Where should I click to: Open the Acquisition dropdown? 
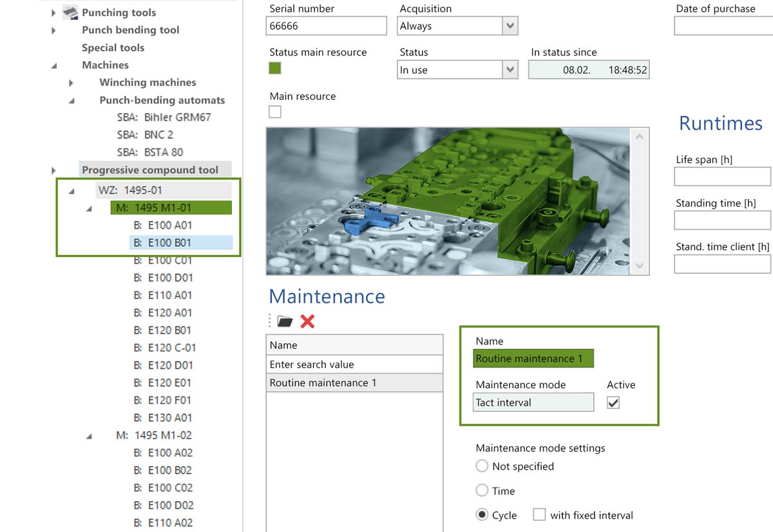point(510,26)
